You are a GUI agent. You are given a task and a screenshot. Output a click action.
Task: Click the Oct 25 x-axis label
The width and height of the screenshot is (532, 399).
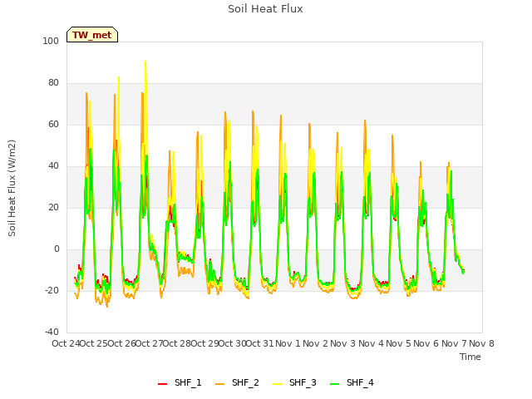(94, 343)
